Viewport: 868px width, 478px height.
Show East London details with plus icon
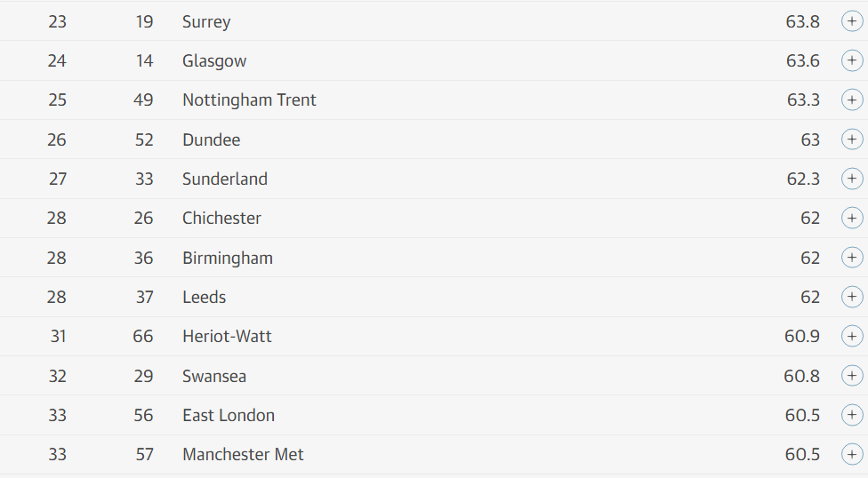[851, 415]
